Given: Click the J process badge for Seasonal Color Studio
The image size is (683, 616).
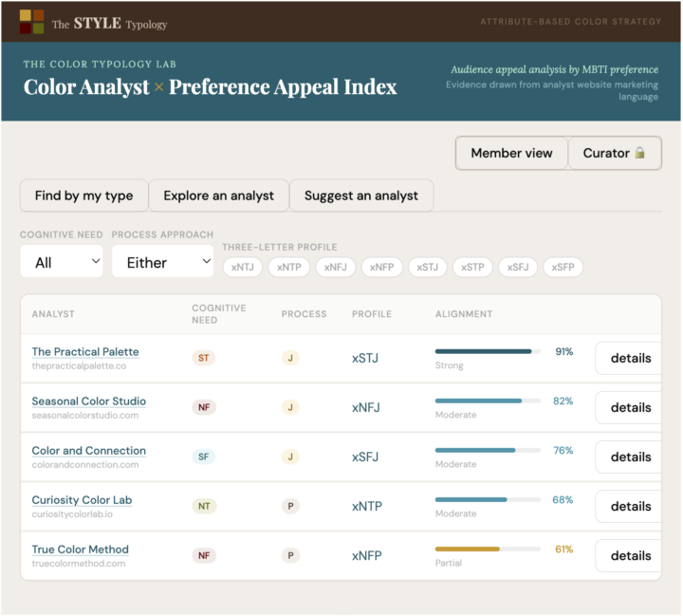Looking at the screenshot, I should point(290,407).
